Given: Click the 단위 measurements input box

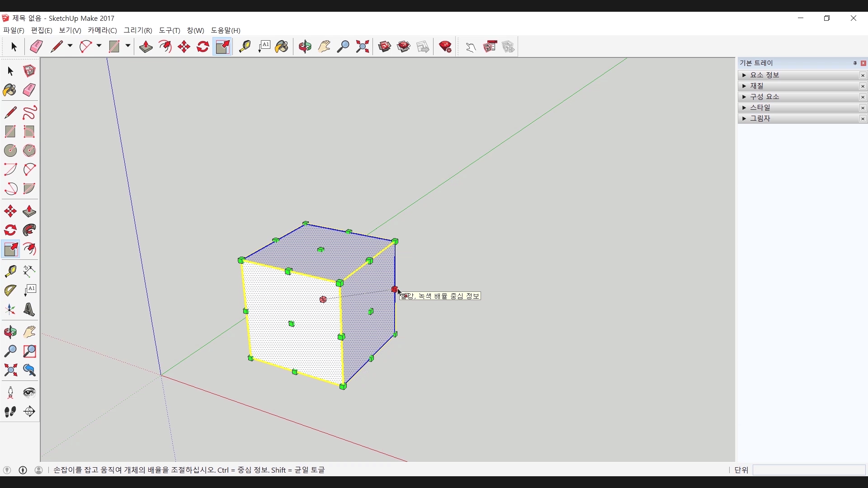Looking at the screenshot, I should (808, 470).
